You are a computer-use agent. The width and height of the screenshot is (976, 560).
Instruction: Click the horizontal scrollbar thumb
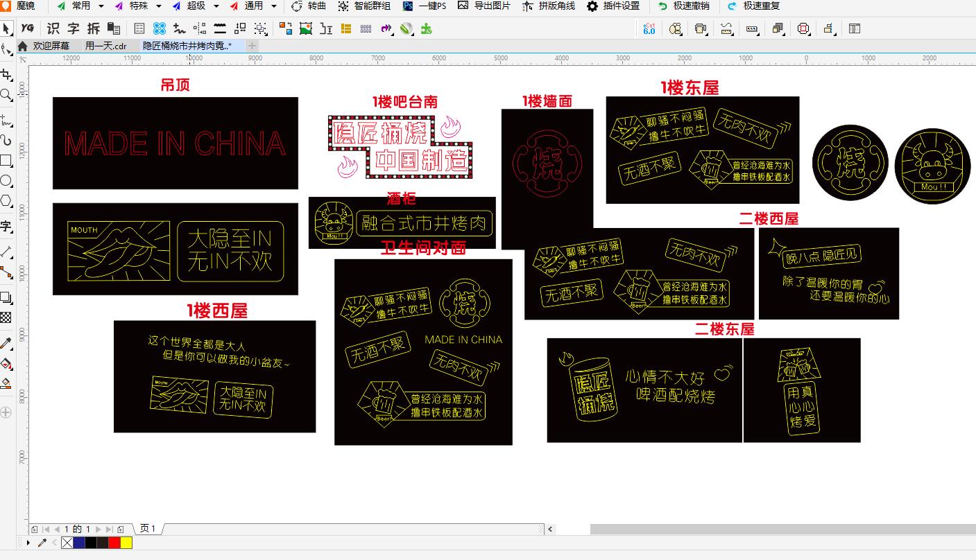click(782, 529)
